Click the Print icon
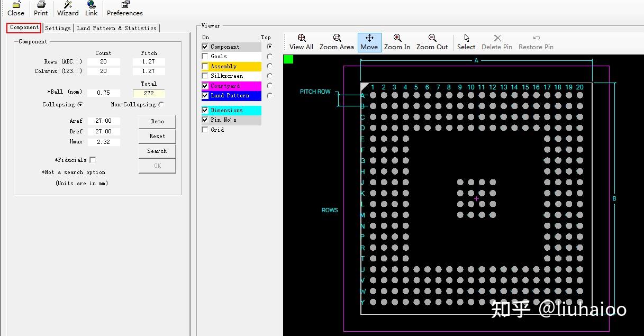The width and height of the screenshot is (644, 336). [x=41, y=9]
